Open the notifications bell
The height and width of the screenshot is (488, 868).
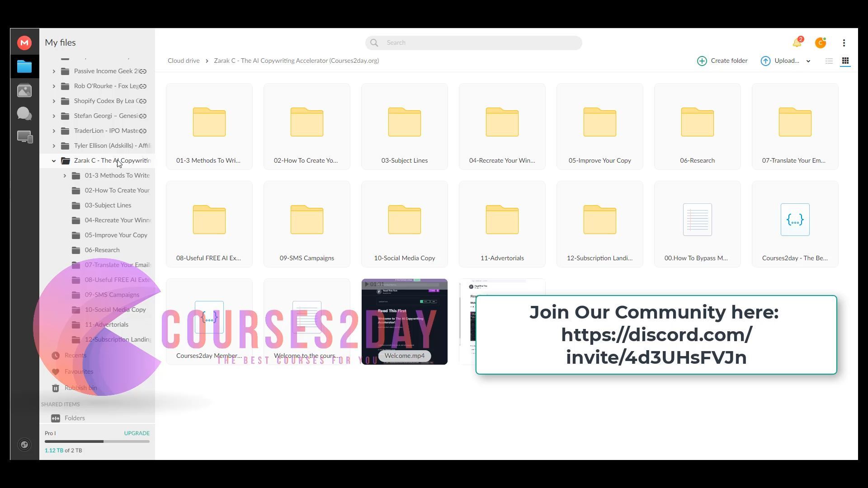pyautogui.click(x=797, y=42)
